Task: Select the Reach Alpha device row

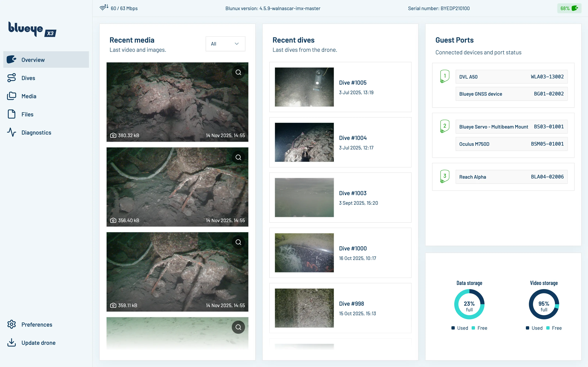Action: click(x=512, y=177)
